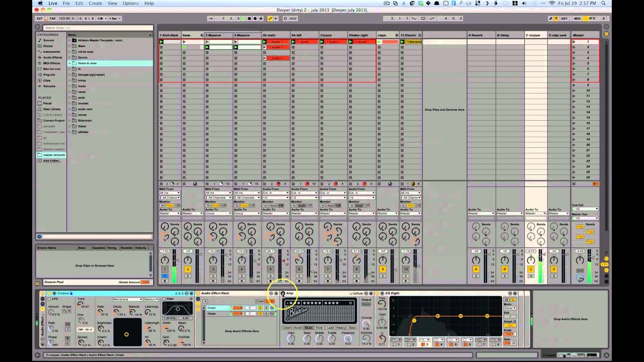
Task: Open View menu
Action: click(112, 4)
